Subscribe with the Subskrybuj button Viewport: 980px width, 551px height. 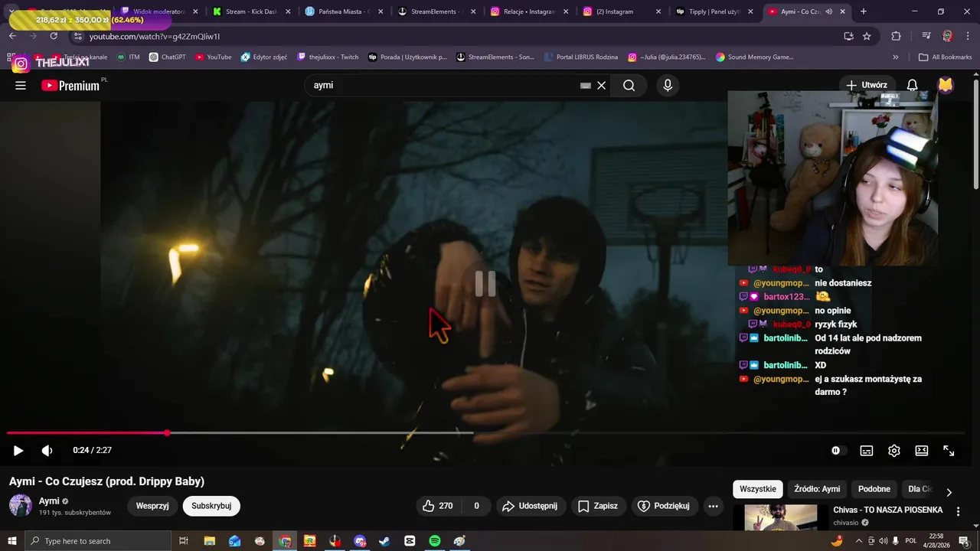click(x=211, y=506)
